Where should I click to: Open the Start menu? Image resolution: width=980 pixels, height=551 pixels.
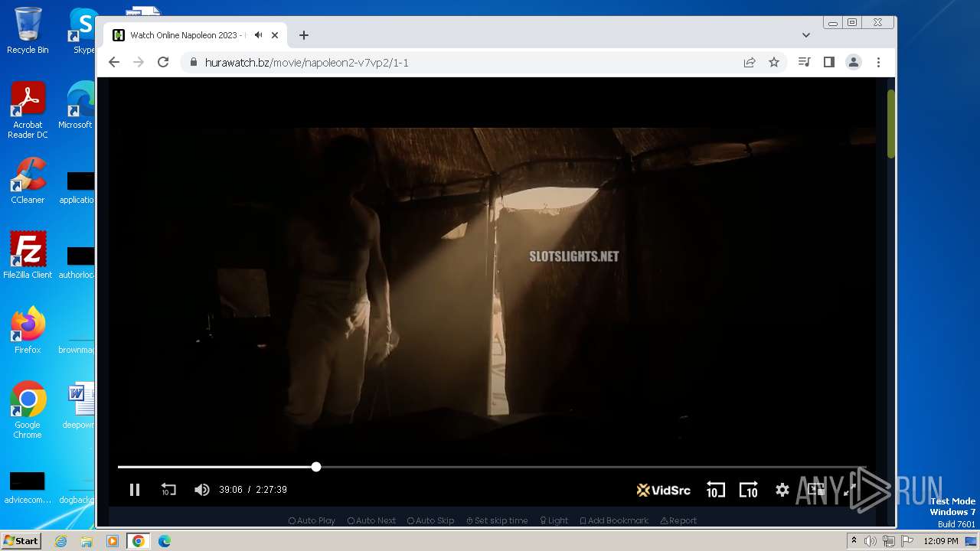[x=21, y=540]
